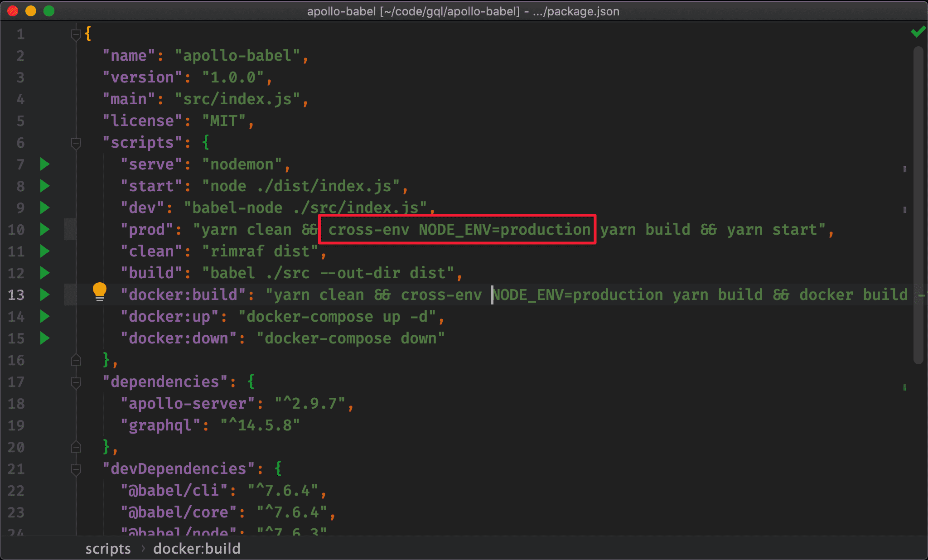
Task: Click the "^2.9.7" version value
Action: point(309,404)
